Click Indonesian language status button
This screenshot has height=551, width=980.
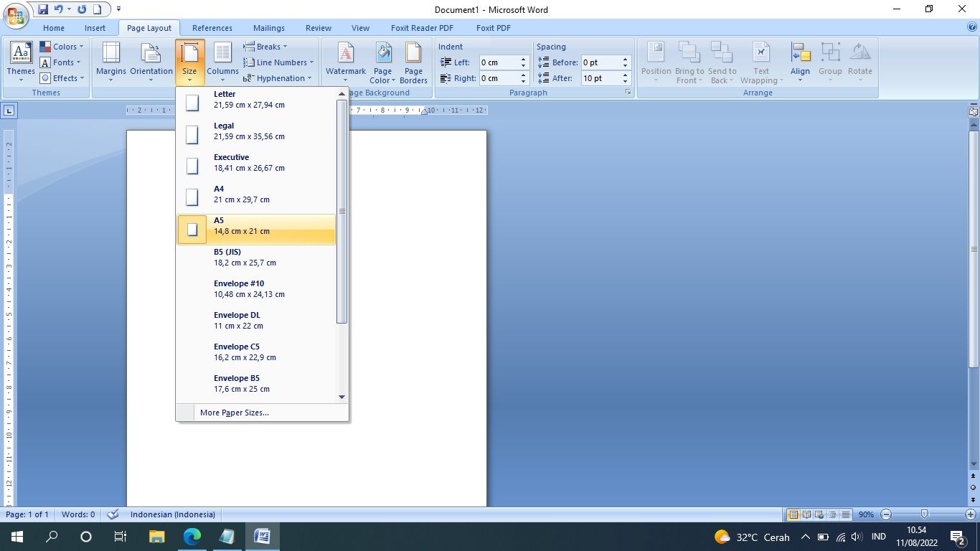[173, 514]
